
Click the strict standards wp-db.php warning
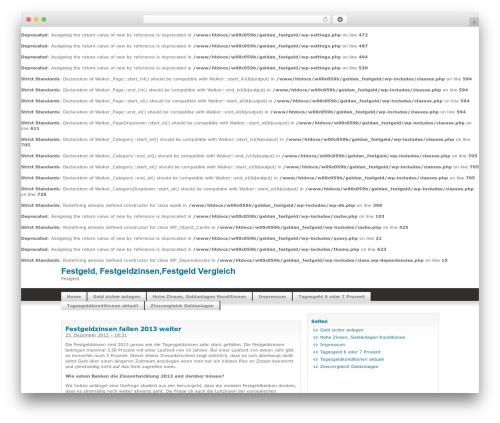tap(202, 205)
